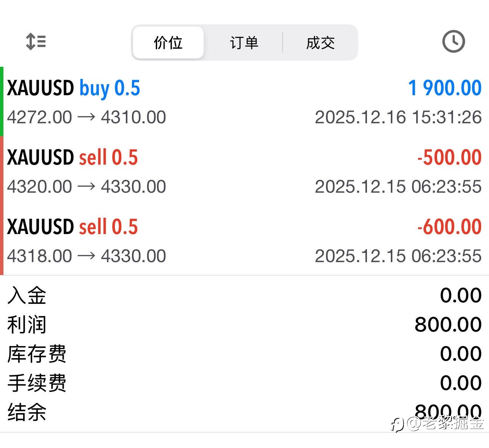Tap the 1 900.00 profit value
Screen dimensions: 489x448
click(x=444, y=88)
